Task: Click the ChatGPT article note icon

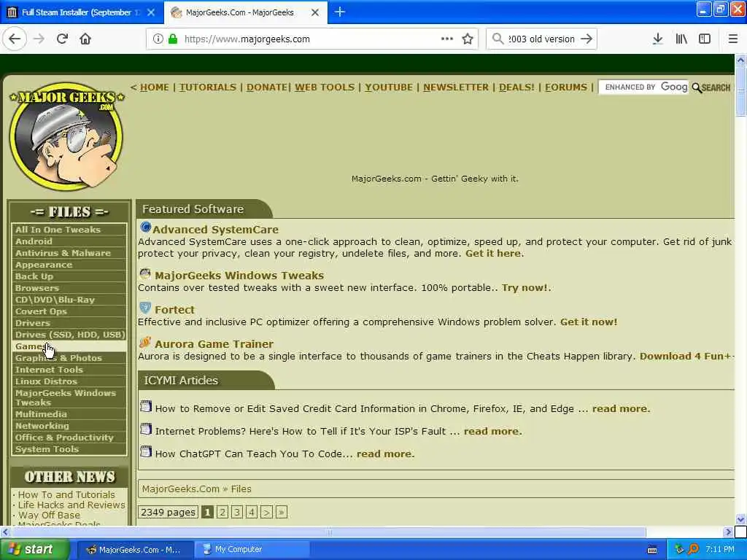Action: click(146, 451)
